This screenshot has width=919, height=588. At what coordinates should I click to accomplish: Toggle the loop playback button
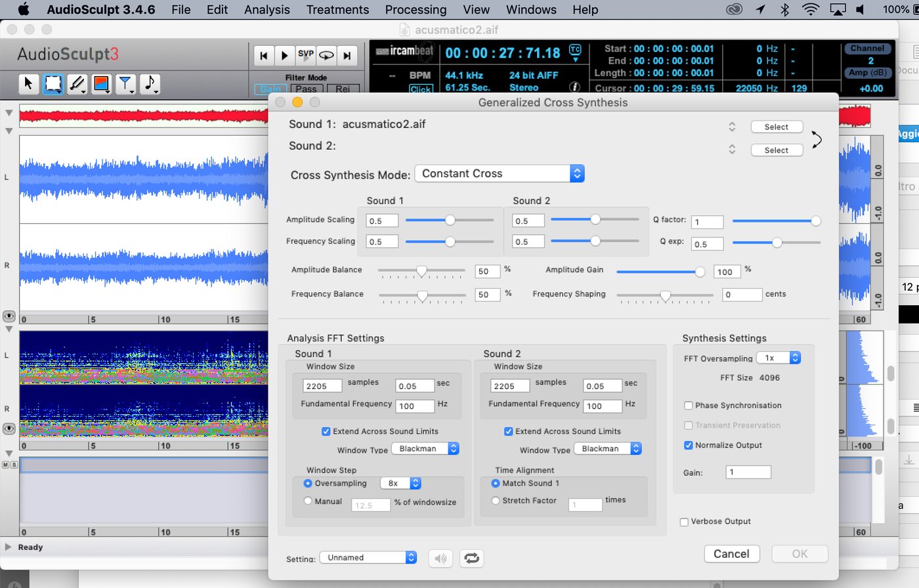pos(326,56)
